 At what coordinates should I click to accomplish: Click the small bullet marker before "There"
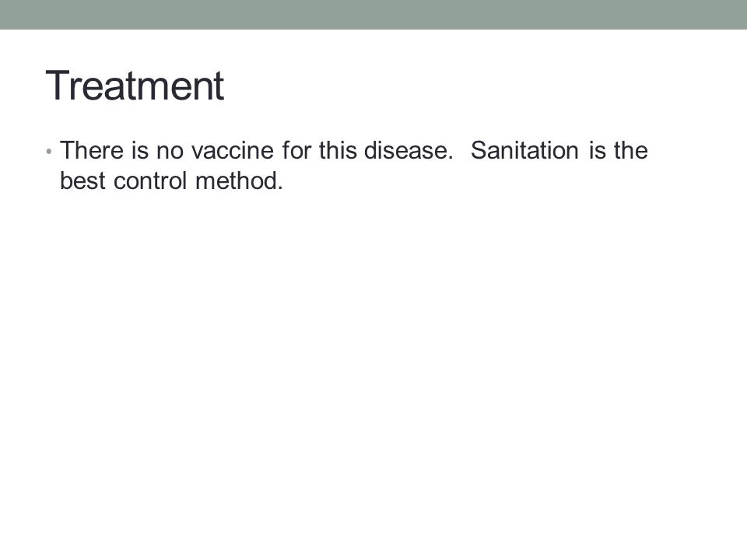click(48, 152)
